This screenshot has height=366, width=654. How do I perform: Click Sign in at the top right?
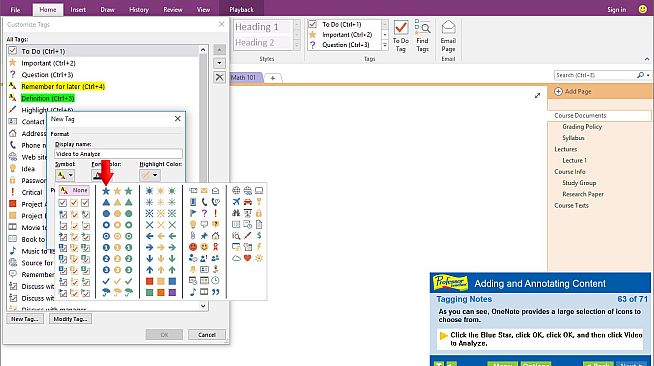click(616, 9)
